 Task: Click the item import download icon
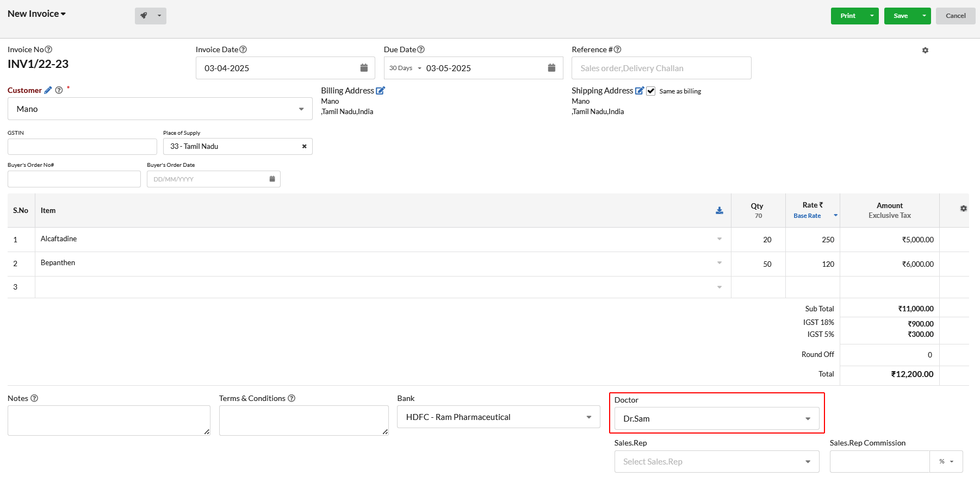tap(719, 210)
